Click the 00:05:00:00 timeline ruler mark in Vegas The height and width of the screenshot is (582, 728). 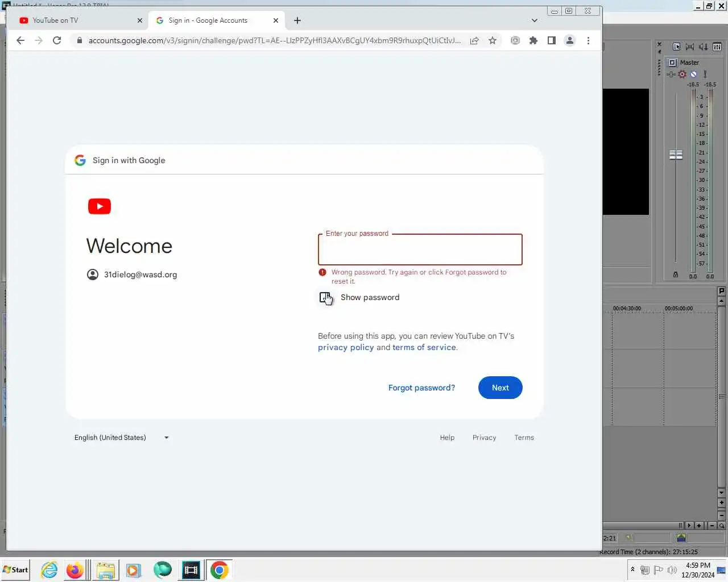(679, 309)
